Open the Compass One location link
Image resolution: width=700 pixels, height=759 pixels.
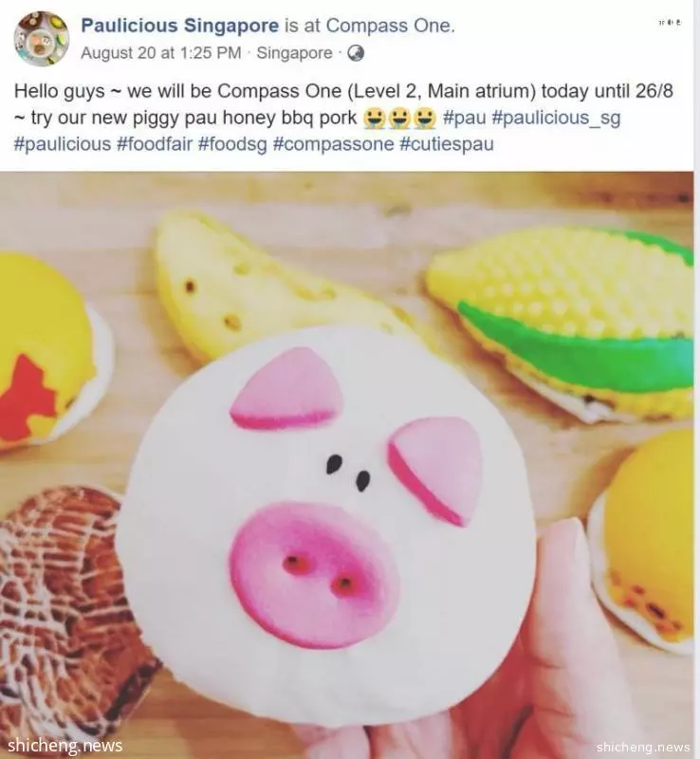tap(390, 26)
